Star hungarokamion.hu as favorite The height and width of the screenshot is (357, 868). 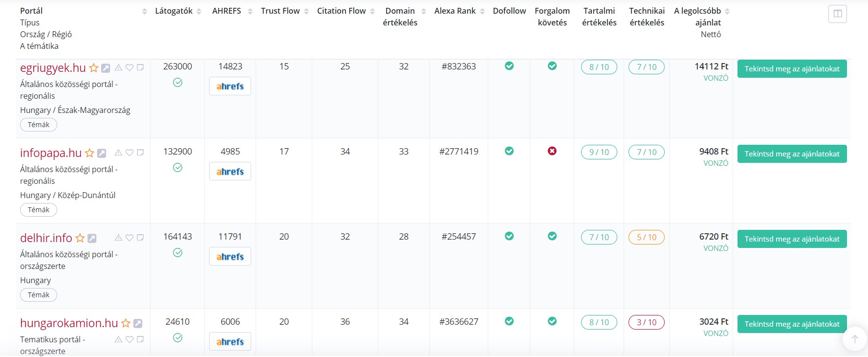126,323
